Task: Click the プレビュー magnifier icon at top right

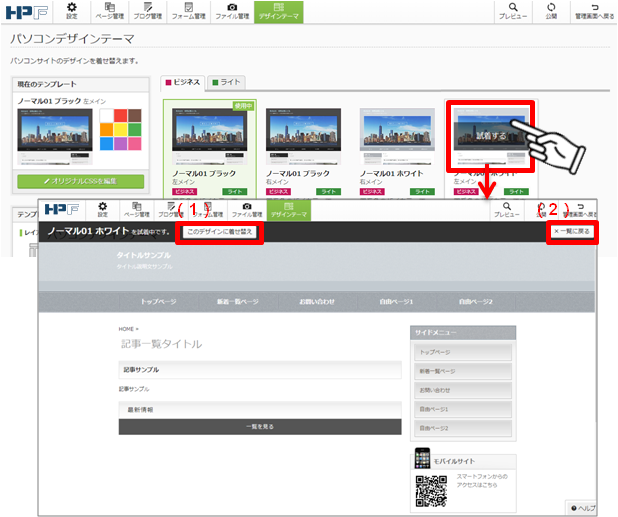Action: coord(512,12)
